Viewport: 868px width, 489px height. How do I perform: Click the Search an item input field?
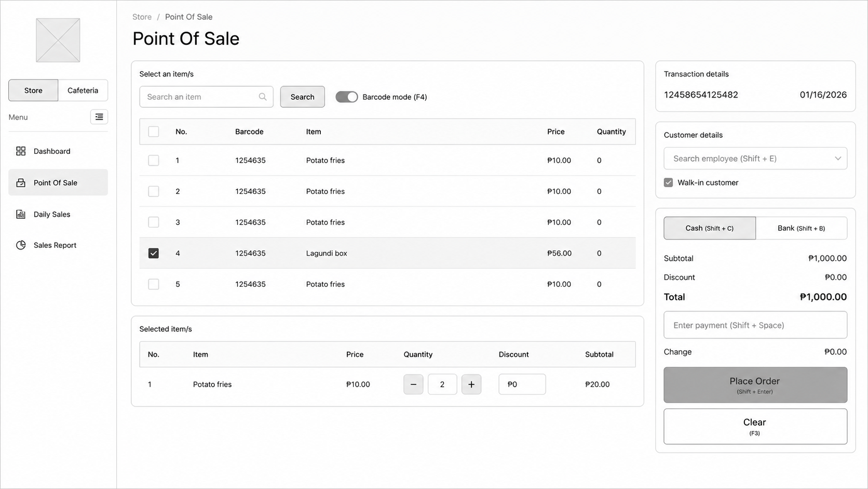[206, 97]
